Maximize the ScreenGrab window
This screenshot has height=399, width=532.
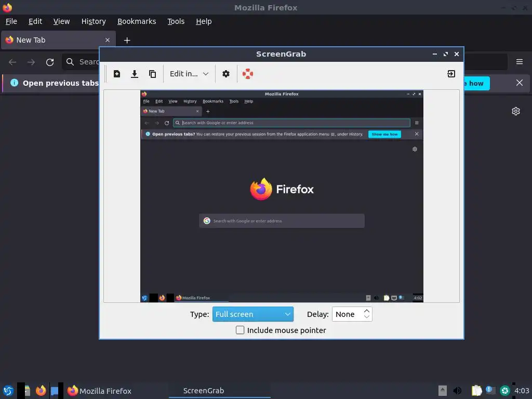pos(445,54)
